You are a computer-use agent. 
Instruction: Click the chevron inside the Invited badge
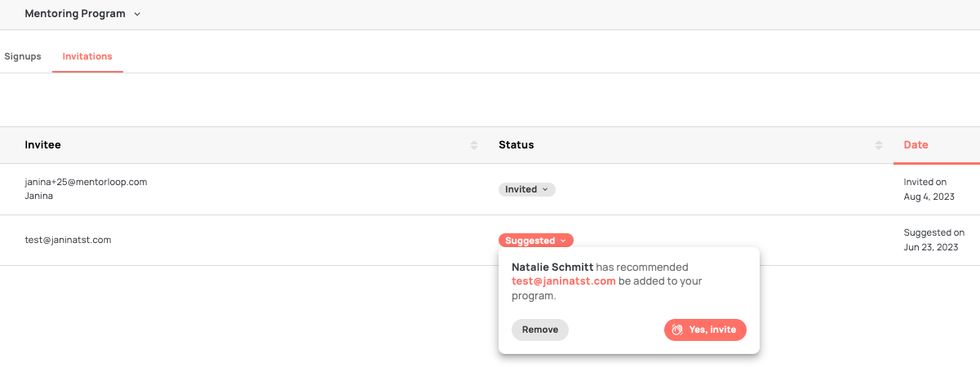point(545,189)
